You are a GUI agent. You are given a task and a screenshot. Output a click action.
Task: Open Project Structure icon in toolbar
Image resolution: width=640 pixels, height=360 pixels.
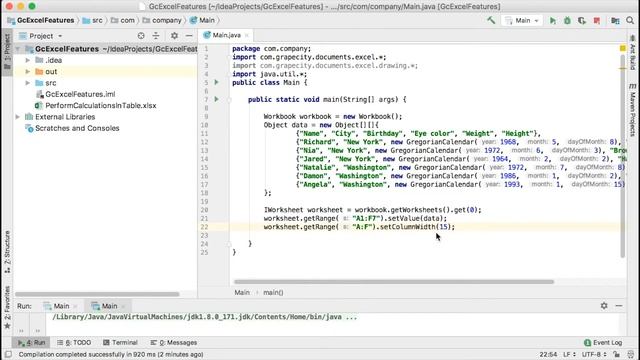[x=615, y=20]
